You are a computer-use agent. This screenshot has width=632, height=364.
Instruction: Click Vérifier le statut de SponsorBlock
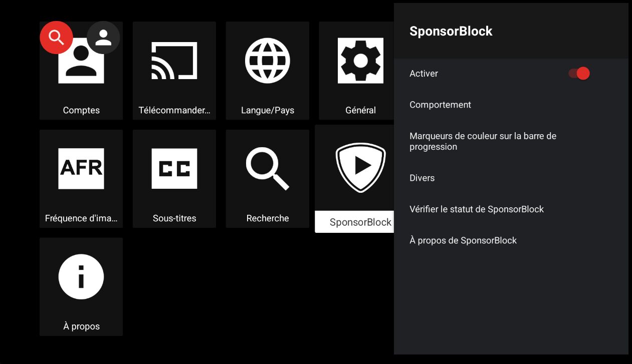pos(476,209)
